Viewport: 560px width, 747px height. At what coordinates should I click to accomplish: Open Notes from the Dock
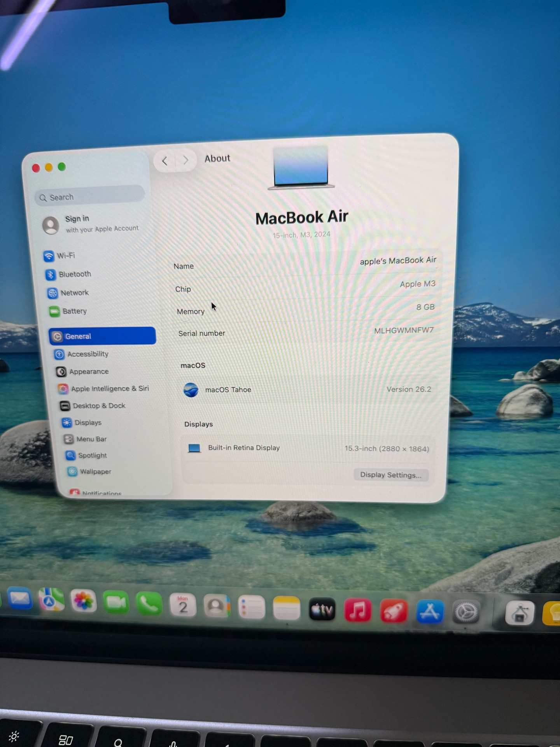point(287,608)
